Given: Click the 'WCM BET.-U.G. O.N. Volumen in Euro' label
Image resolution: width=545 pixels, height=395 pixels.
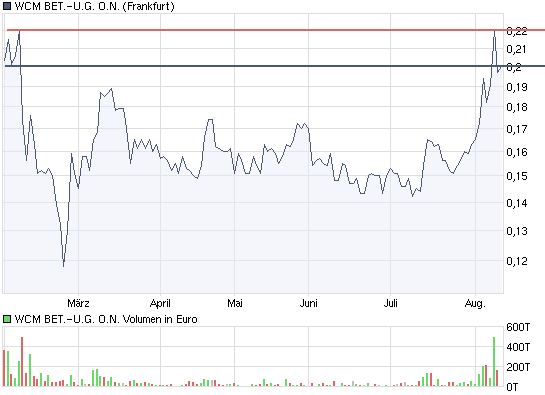Looking at the screenshot, I should 106,319.
